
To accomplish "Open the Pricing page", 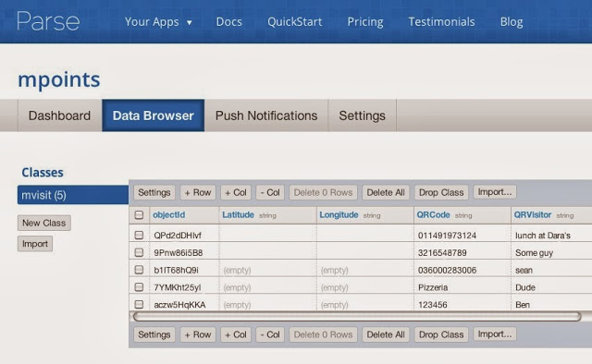I will coord(365,22).
